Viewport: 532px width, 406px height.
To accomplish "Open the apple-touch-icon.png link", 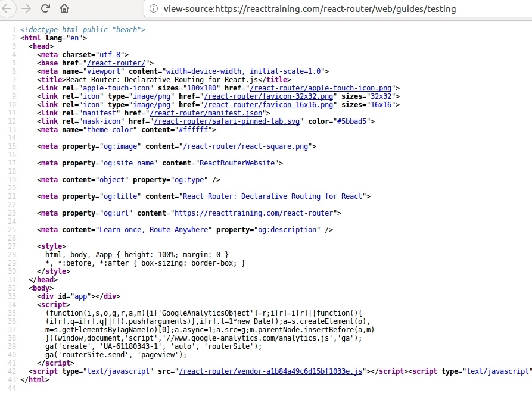I will pos(321,88).
